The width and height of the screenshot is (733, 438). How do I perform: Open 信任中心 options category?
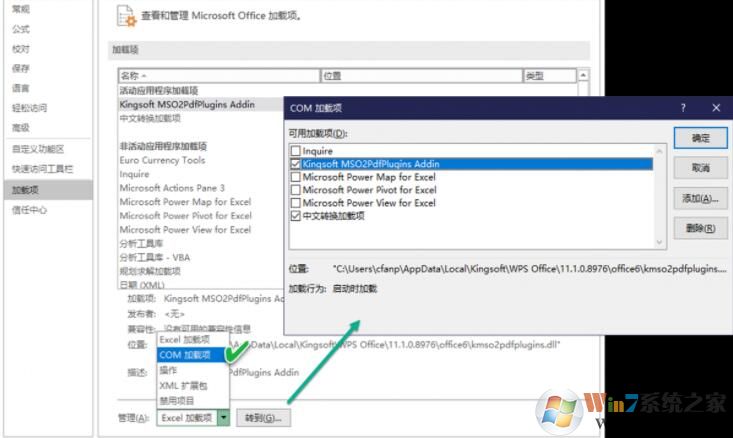pyautogui.click(x=29, y=210)
